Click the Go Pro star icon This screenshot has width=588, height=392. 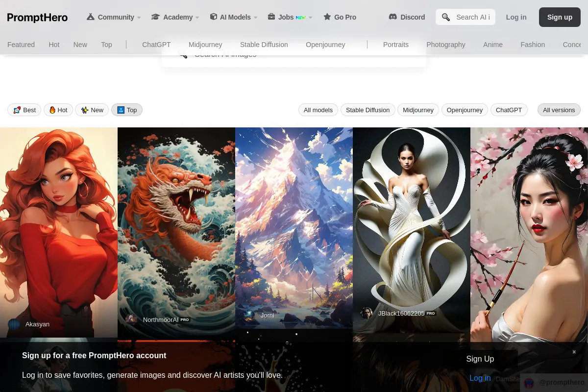click(x=327, y=17)
